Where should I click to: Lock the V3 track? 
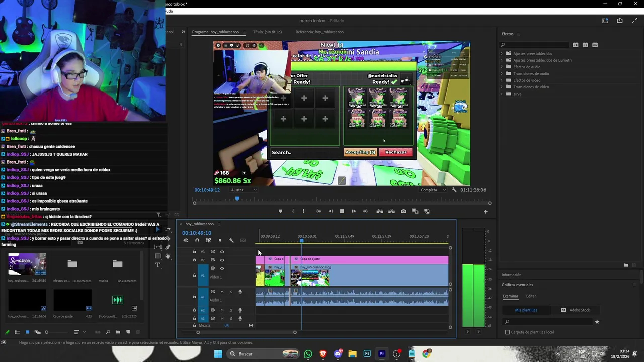(x=195, y=252)
